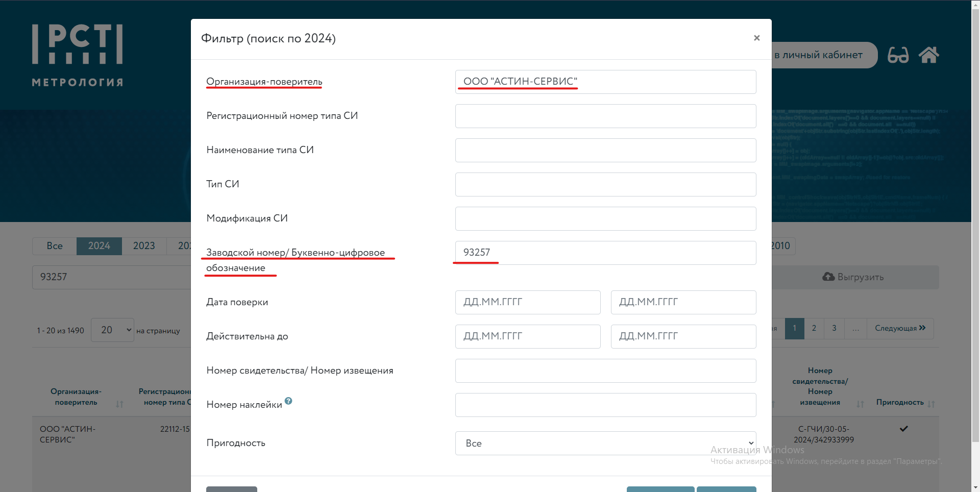This screenshot has width=980, height=492.
Task: Click the glasses accessibility icon
Action: [898, 55]
